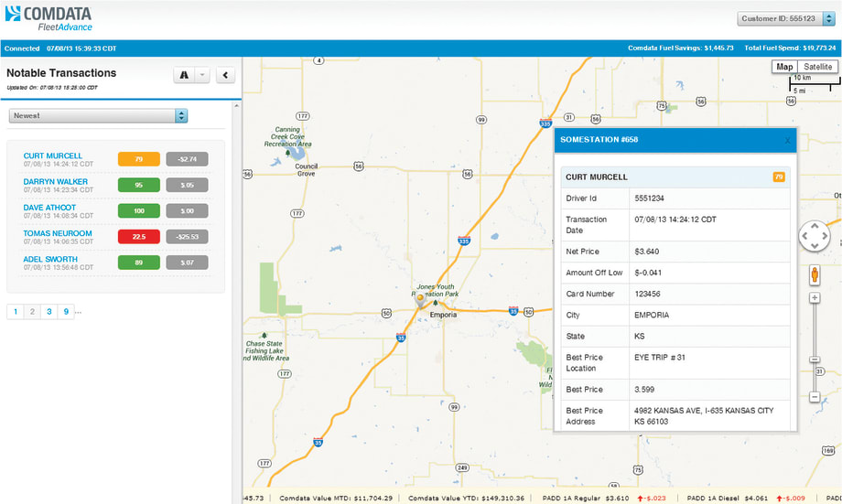Go to results page 1
The height and width of the screenshot is (504, 842).
(15, 311)
